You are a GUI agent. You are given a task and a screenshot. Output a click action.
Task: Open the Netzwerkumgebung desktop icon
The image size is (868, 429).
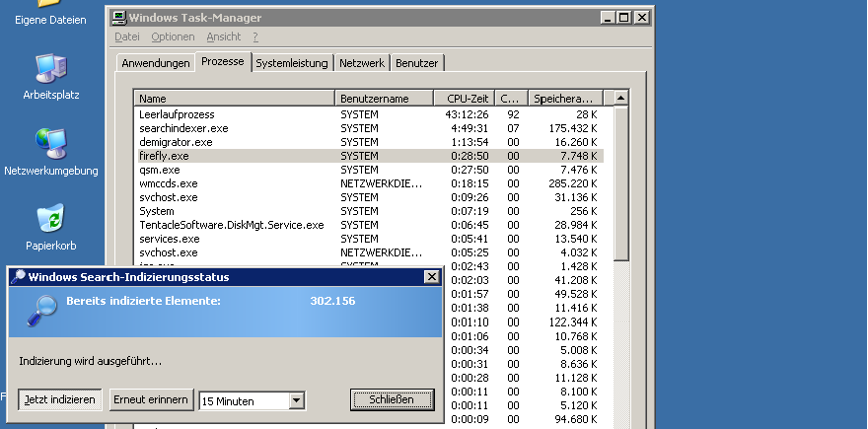point(51,152)
